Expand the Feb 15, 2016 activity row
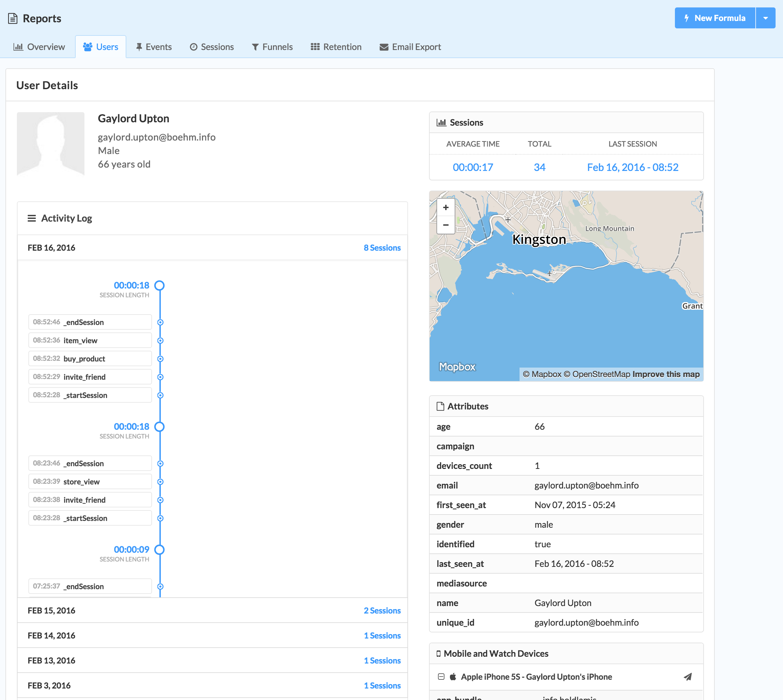This screenshot has width=783, height=700. (52, 610)
